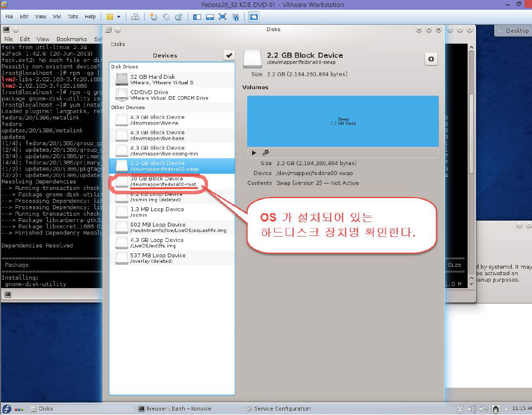The height and width of the screenshot is (415, 532).
Task: Click Revert to snapshot icon
Action: pos(166,17)
